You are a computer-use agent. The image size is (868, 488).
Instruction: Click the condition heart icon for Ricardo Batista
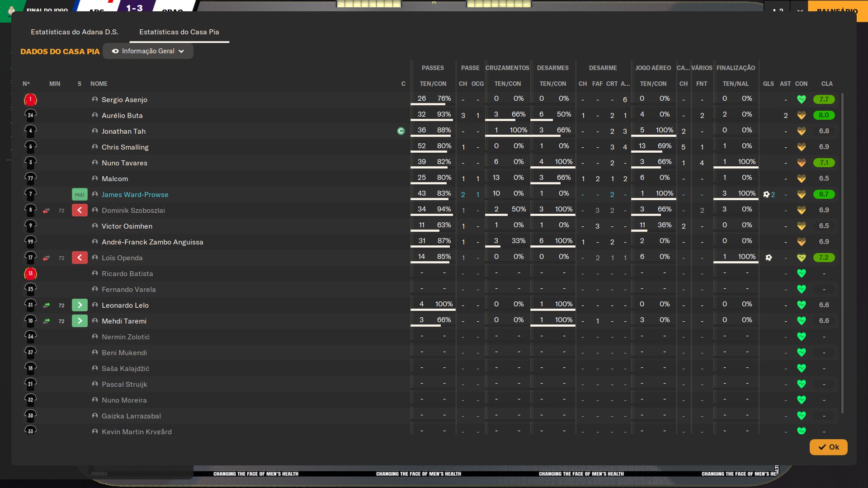[801, 273]
